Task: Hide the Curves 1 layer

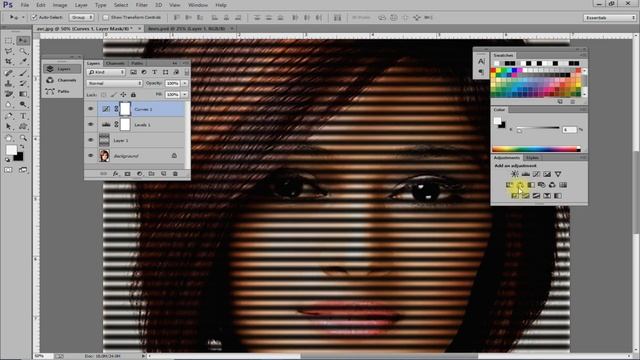Action: pyautogui.click(x=91, y=109)
